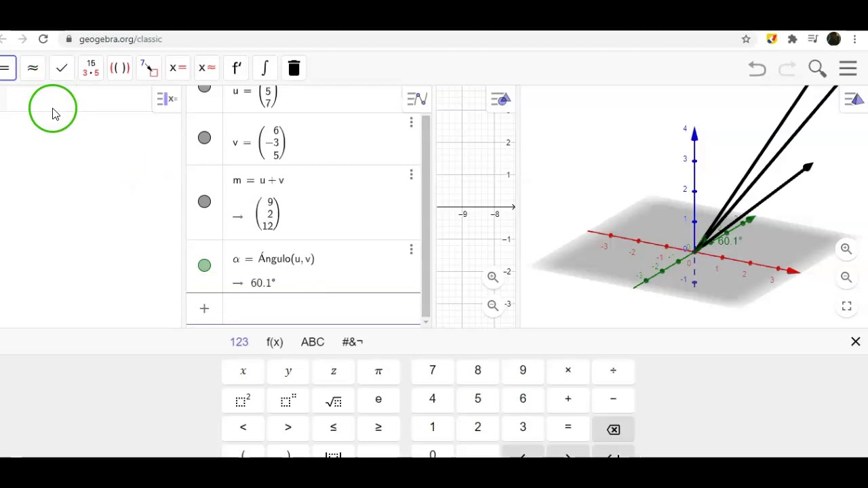Viewport: 868px width, 488px height.
Task: Zoom in on the 3D Graphics view
Action: [x=846, y=249]
